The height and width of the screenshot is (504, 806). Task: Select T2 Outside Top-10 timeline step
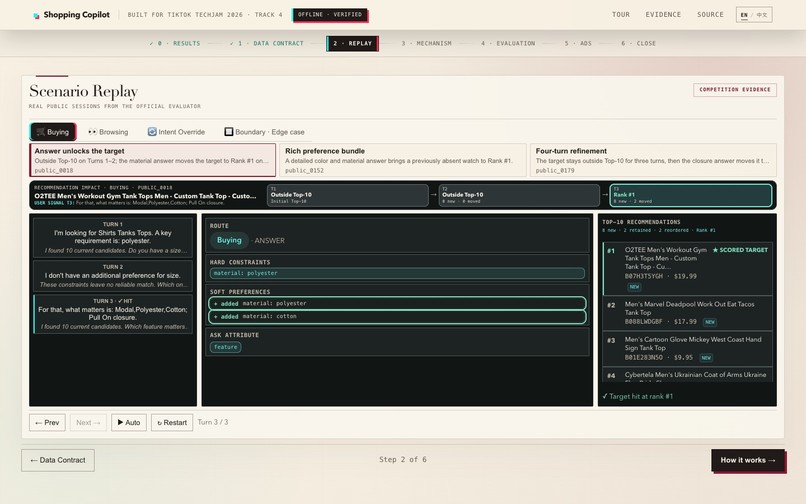click(519, 195)
